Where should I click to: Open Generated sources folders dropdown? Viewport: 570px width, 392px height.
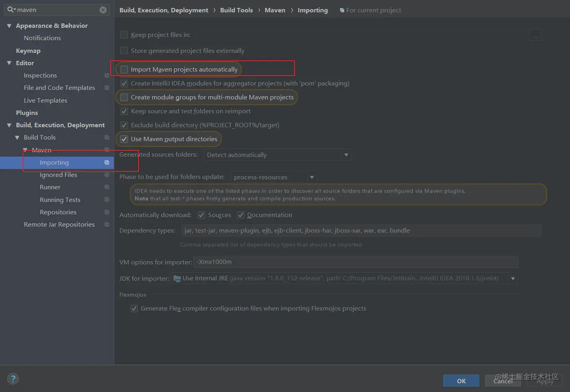[x=277, y=155]
